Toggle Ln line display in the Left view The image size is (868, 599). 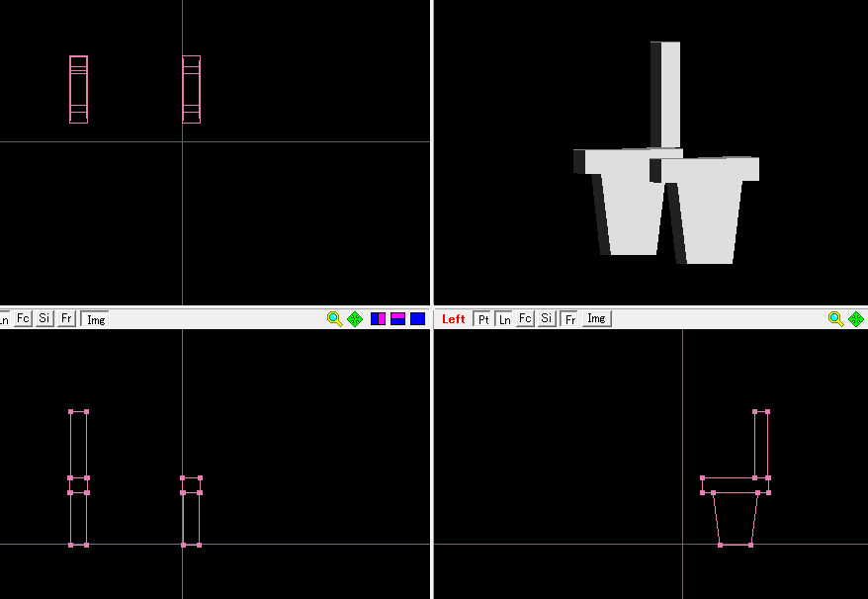coord(504,318)
